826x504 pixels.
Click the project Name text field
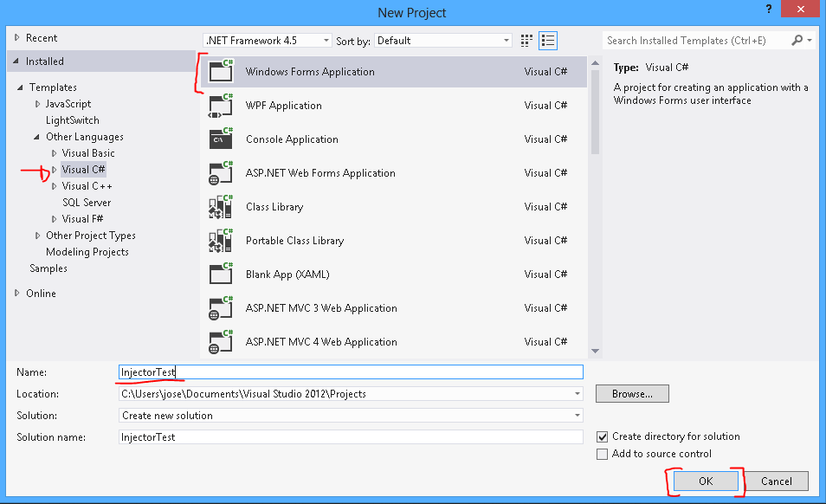click(351, 372)
